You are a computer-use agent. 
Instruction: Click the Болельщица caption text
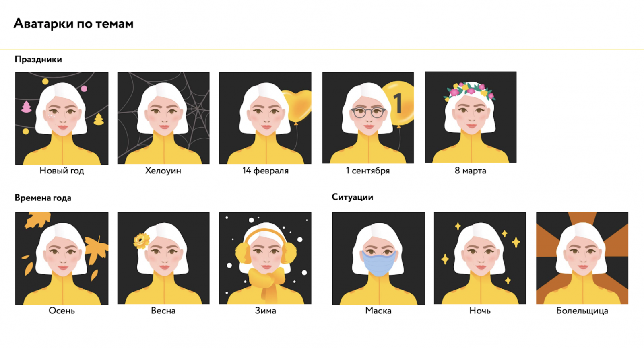582,311
